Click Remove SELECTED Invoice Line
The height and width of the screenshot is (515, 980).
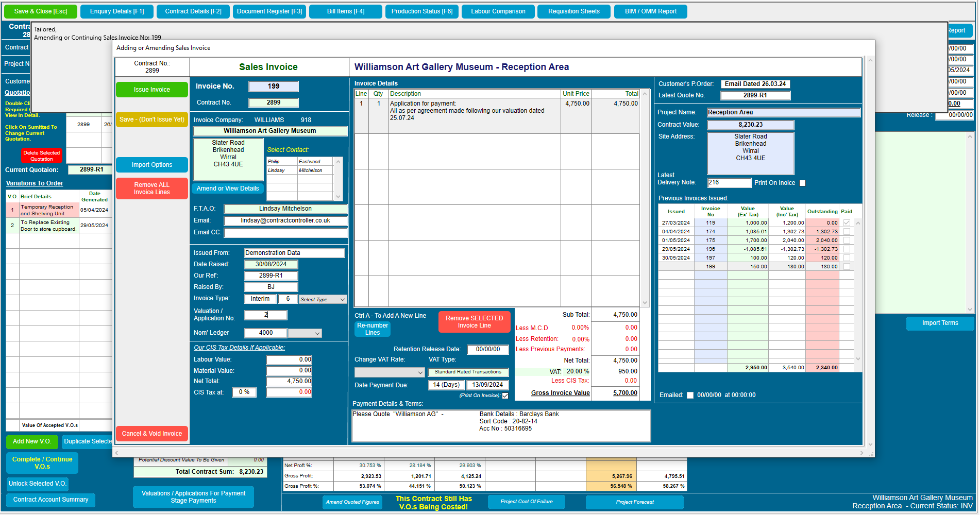click(474, 321)
